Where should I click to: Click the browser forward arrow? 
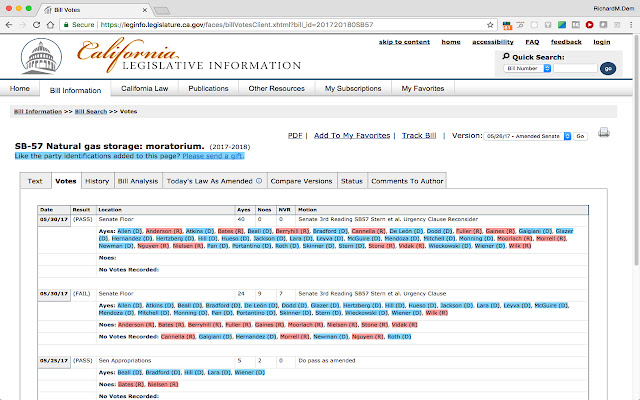22,25
